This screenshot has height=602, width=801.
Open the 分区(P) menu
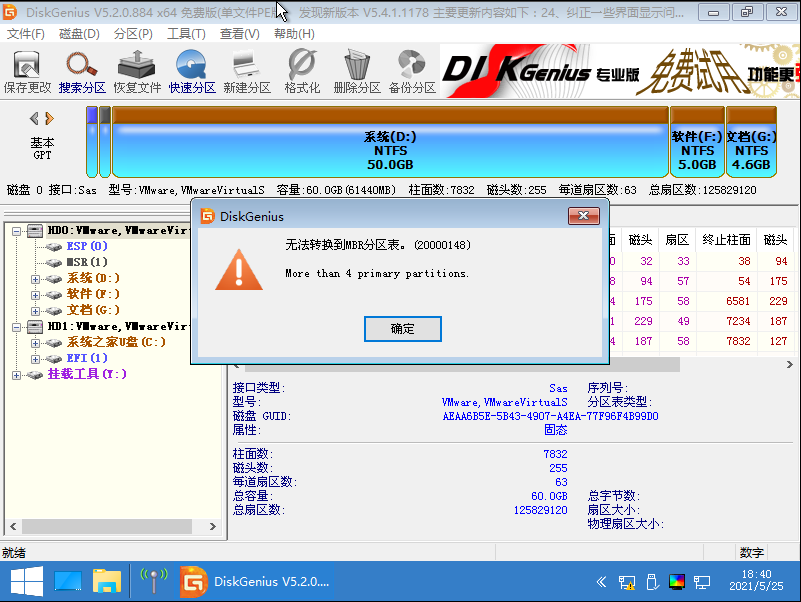tap(133, 34)
